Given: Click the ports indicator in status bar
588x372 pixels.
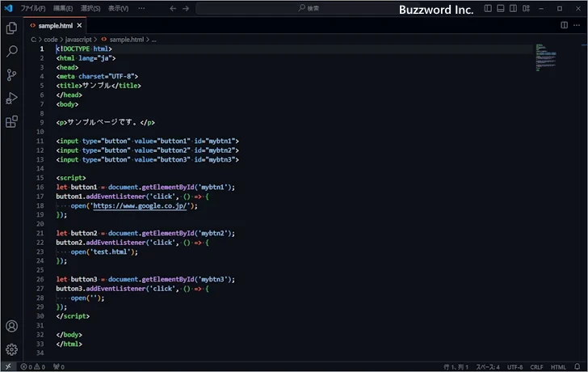Looking at the screenshot, I should click(x=58, y=367).
